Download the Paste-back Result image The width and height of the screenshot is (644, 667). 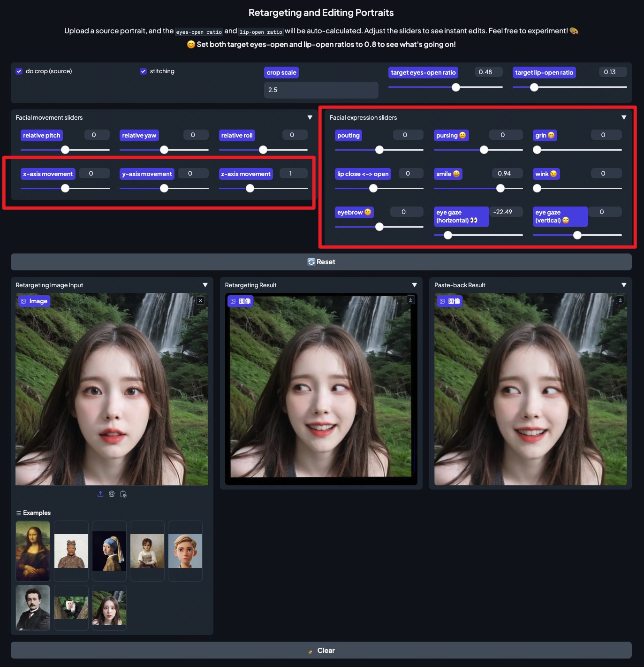(620, 300)
